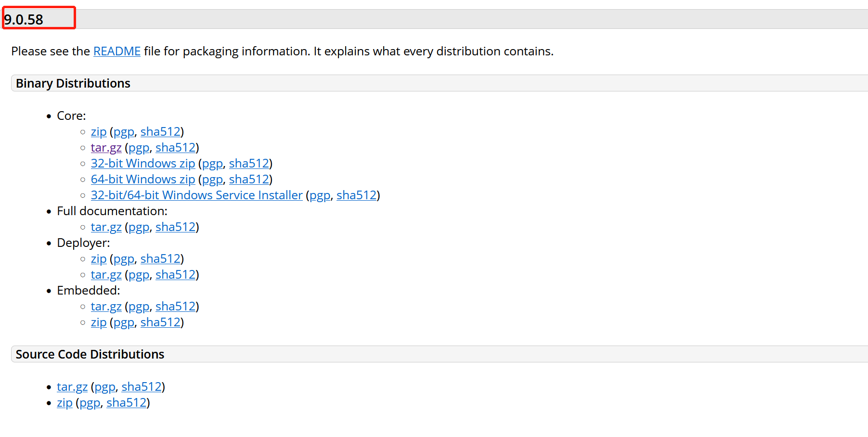Download the Deployer tar.gz
The image size is (868, 437).
pos(106,275)
